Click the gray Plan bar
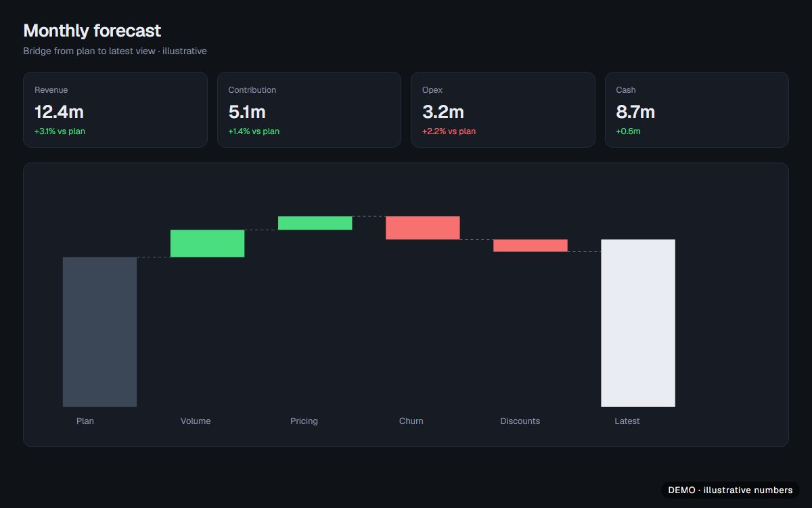This screenshot has height=508, width=812. pos(99,332)
